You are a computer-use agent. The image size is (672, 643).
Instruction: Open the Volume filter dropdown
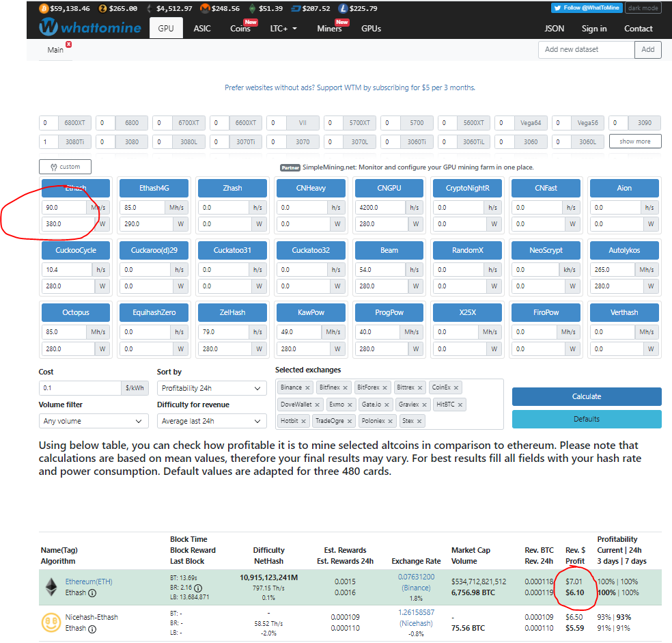(x=93, y=421)
